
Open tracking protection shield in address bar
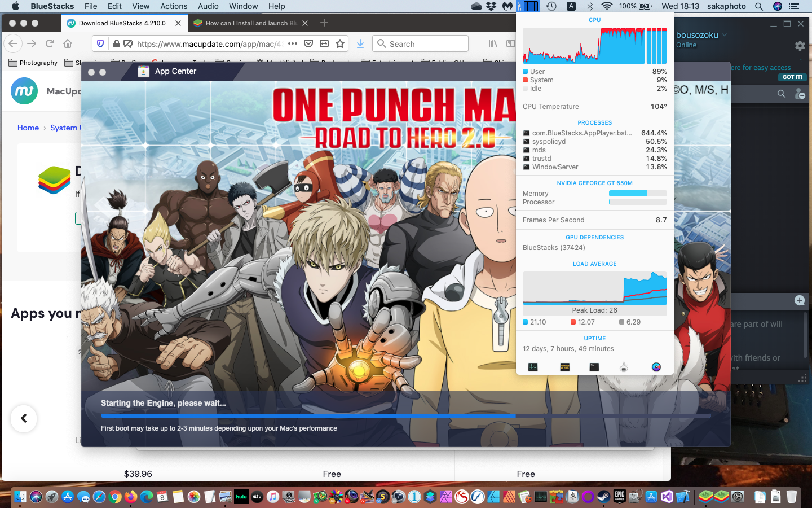101,43
